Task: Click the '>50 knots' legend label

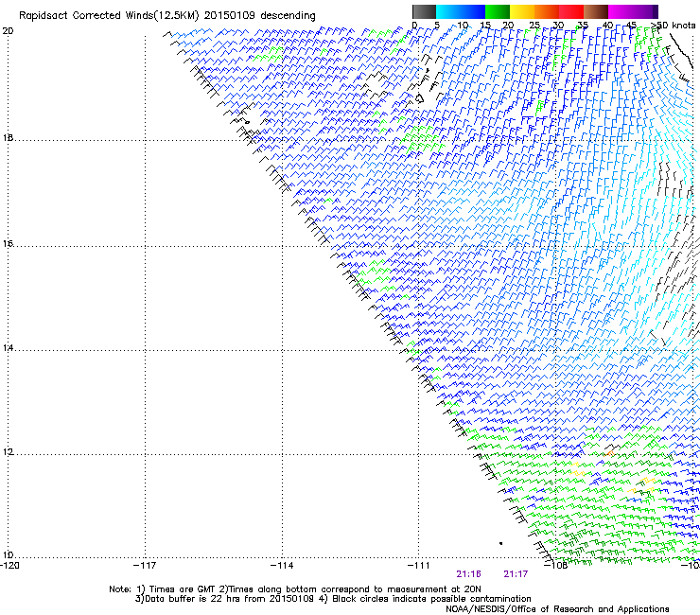Action: coord(674,25)
